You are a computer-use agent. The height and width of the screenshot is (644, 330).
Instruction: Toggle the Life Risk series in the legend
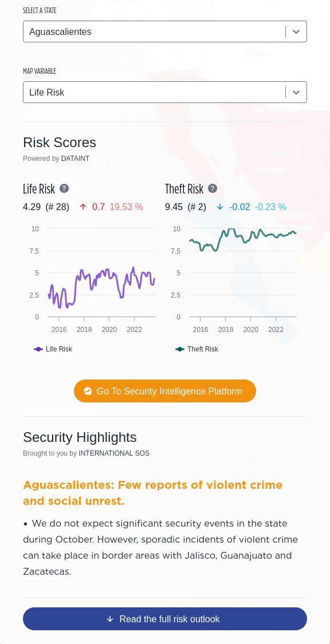53,349
